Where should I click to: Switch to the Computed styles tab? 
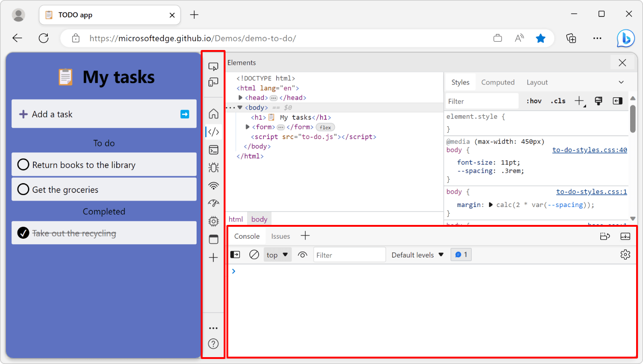(498, 82)
